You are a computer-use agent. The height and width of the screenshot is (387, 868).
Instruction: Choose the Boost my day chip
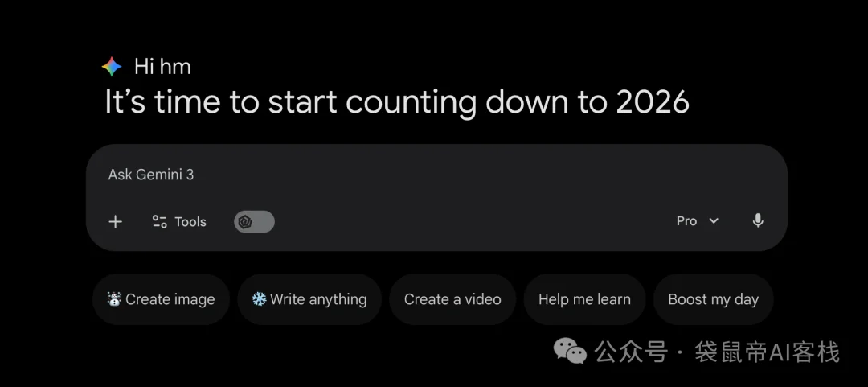(713, 299)
